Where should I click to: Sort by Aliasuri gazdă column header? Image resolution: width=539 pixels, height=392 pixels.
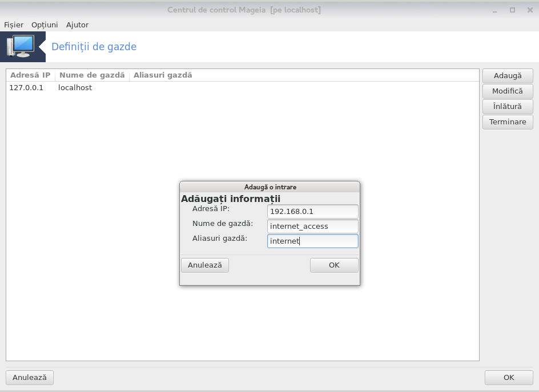point(163,75)
